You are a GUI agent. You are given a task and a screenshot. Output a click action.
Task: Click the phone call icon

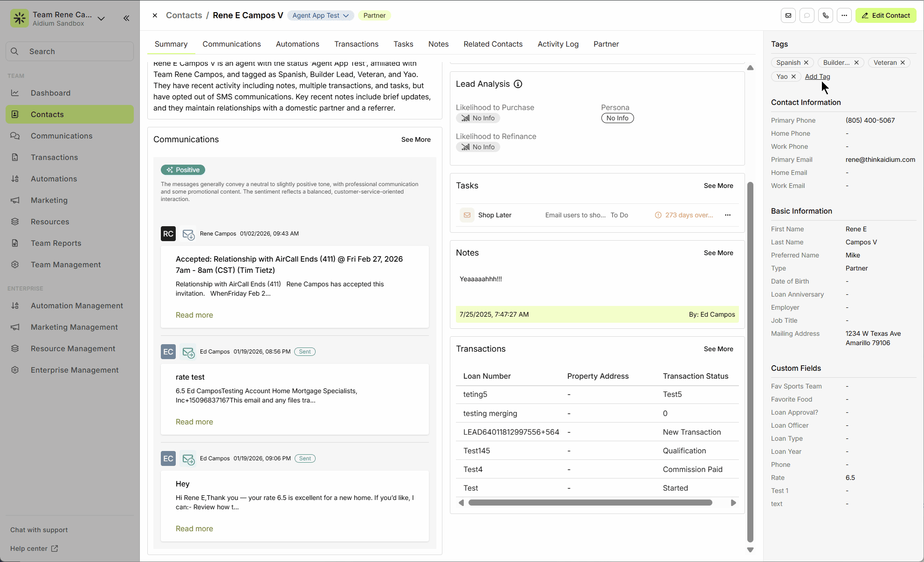(826, 15)
